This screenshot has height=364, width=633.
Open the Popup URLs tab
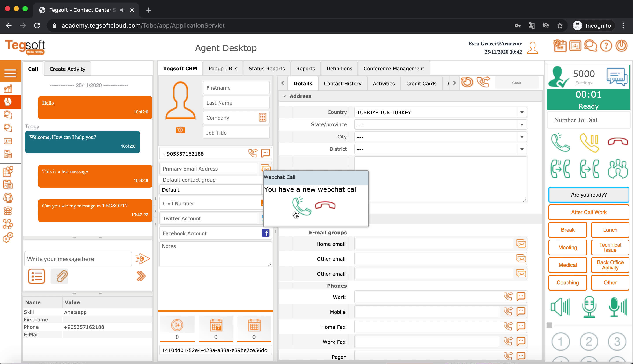pyautogui.click(x=223, y=69)
